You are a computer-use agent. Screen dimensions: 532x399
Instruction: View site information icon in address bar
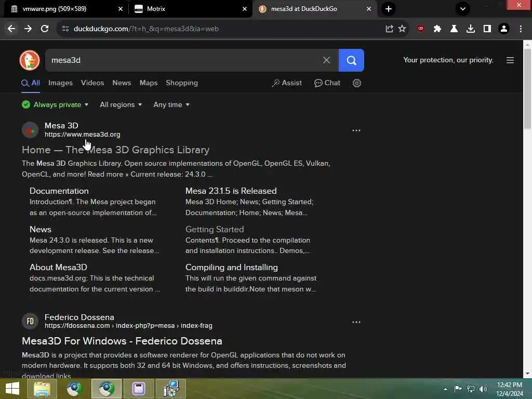coord(65,29)
